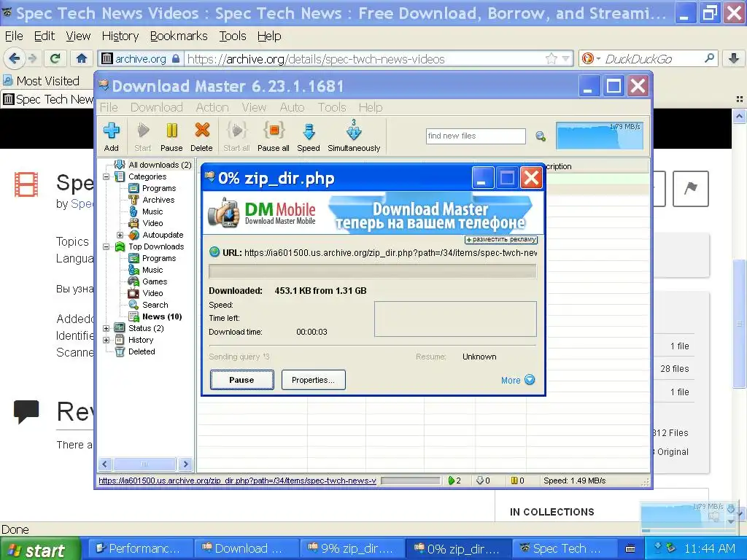Collapse the Categories tree node
This screenshot has height=560, width=747.
point(107,176)
